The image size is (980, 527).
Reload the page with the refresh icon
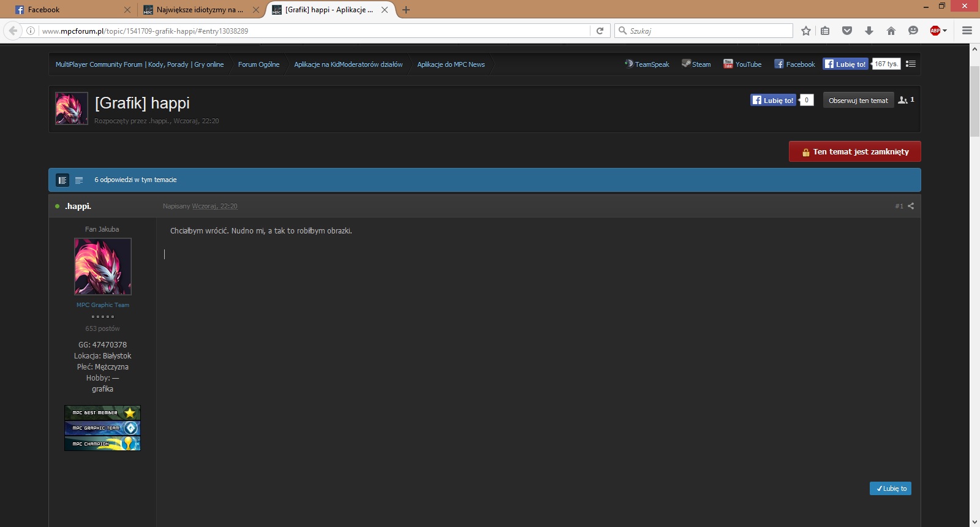(x=600, y=31)
